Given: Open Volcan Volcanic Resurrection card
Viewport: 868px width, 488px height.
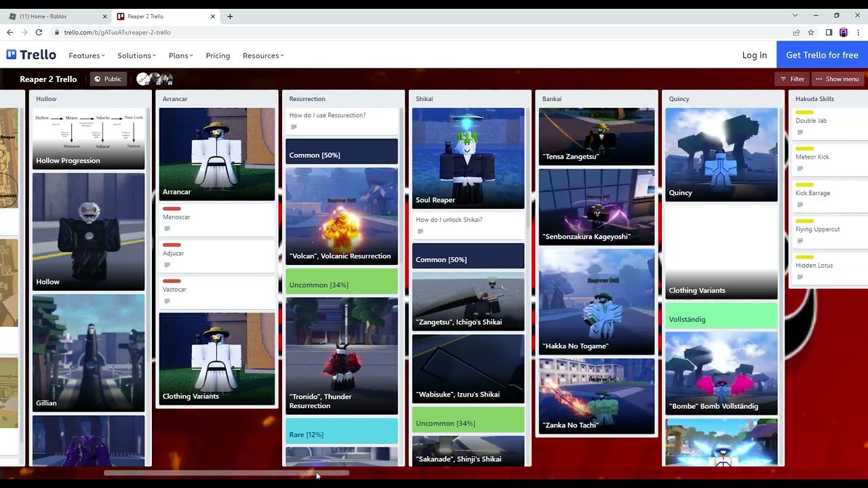Looking at the screenshot, I should [x=342, y=216].
